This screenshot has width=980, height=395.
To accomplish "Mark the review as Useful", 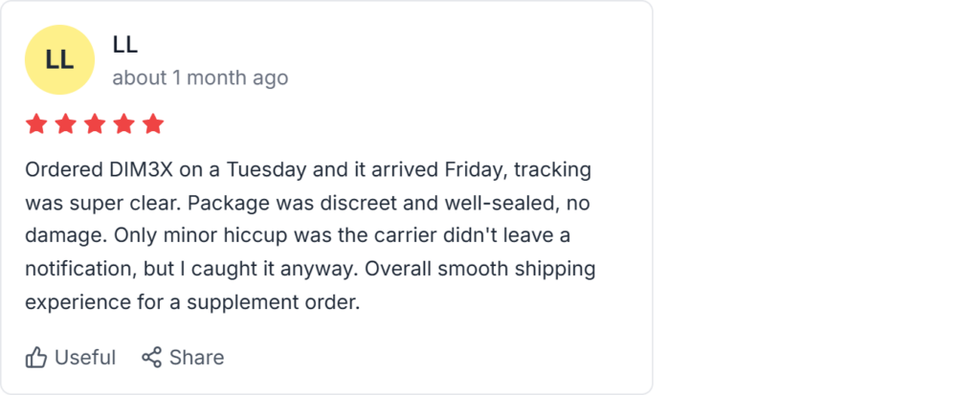I will click(84, 358).
